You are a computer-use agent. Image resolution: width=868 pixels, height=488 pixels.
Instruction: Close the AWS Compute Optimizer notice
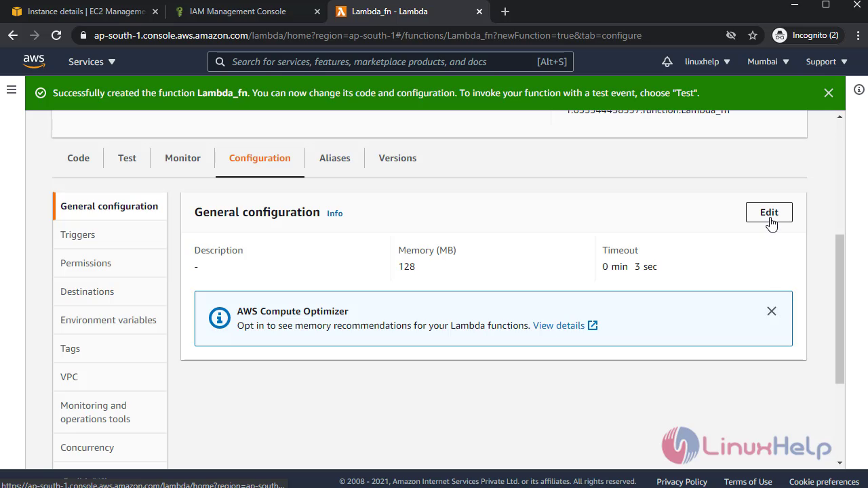pos(772,311)
